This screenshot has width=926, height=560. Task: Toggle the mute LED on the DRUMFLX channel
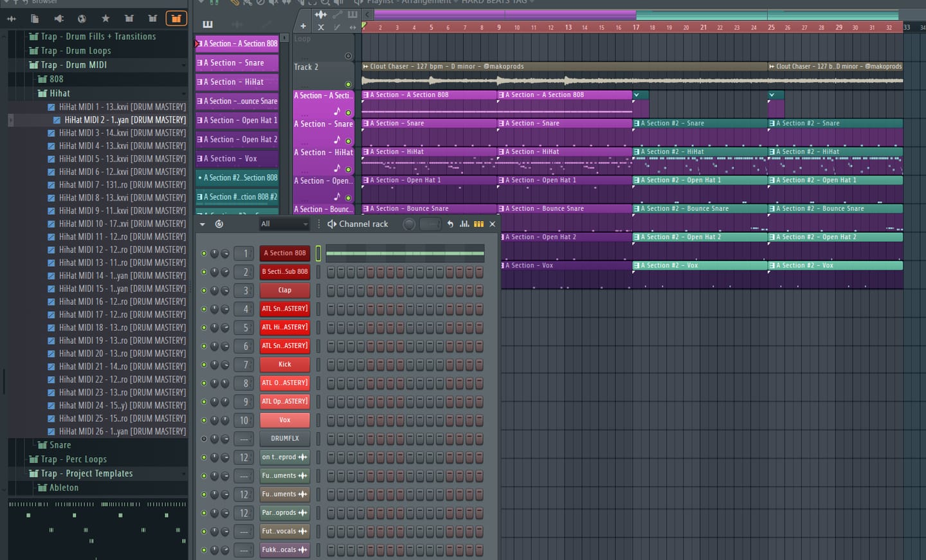[204, 438]
